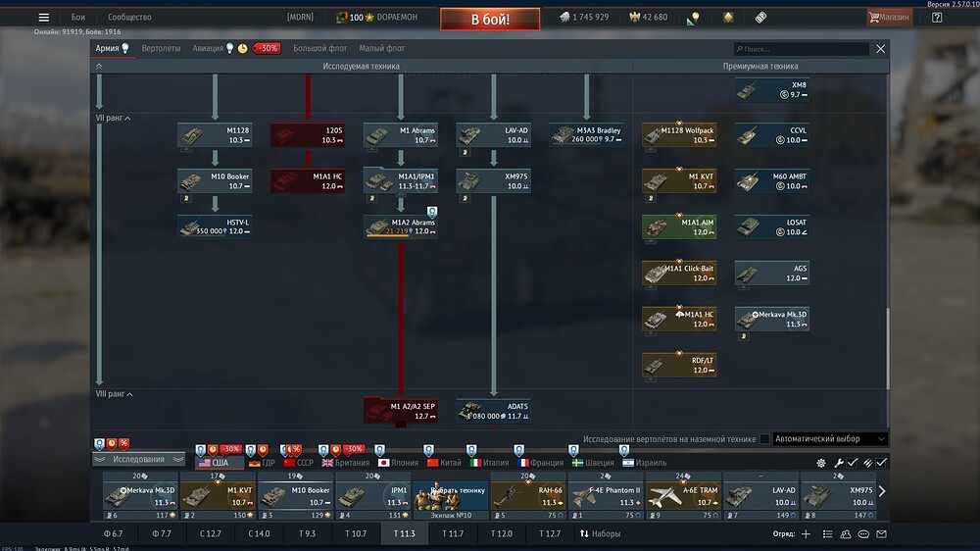Viewport: 980px width, 551px height.
Task: Open the chat bubble icon in bottom bar
Action: (863, 534)
